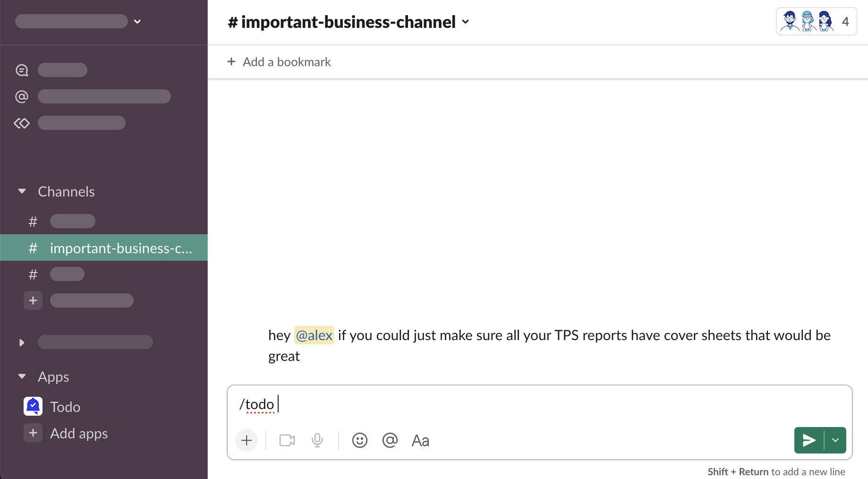Click the microphone audio clip icon
Viewport: 868px width, 479px height.
pyautogui.click(x=317, y=440)
